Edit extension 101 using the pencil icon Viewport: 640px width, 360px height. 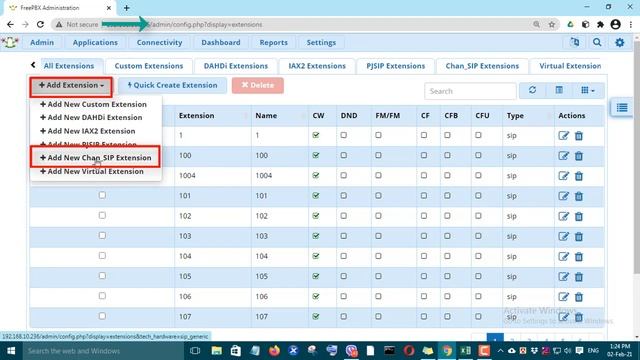563,196
